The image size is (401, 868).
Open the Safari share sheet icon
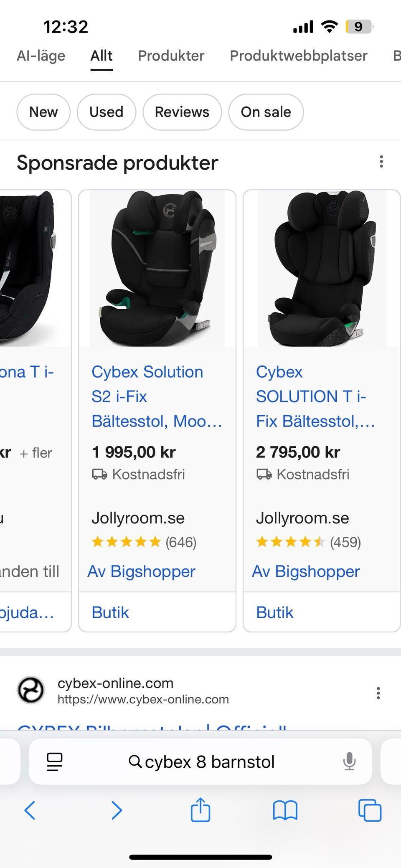coord(200,810)
